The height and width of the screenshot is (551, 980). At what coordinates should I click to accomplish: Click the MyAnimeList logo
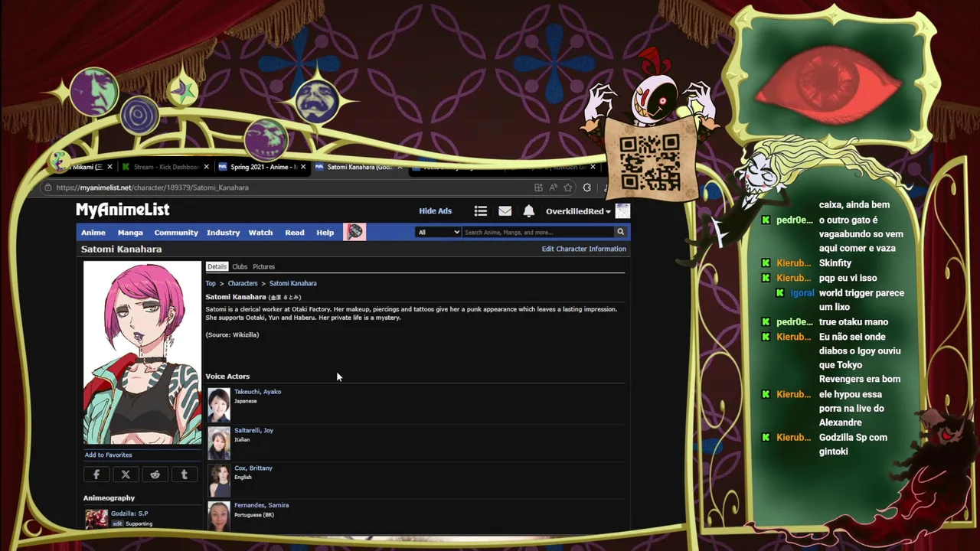coord(122,210)
